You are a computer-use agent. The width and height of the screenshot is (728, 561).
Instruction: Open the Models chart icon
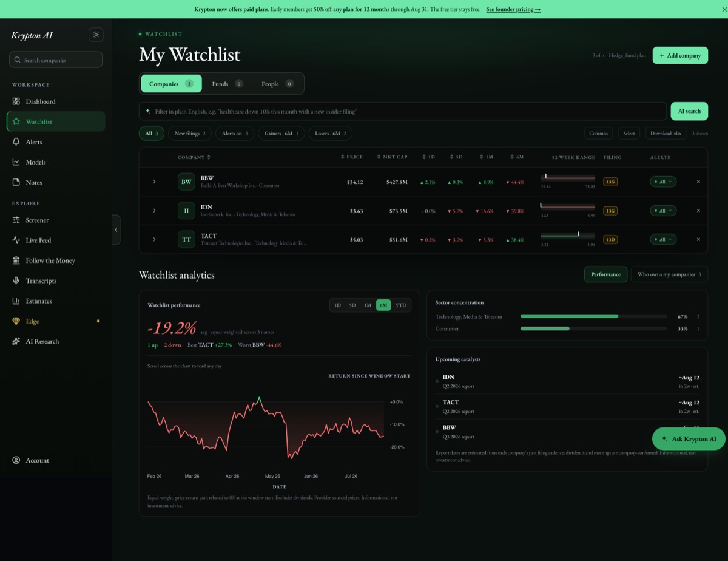tap(16, 162)
